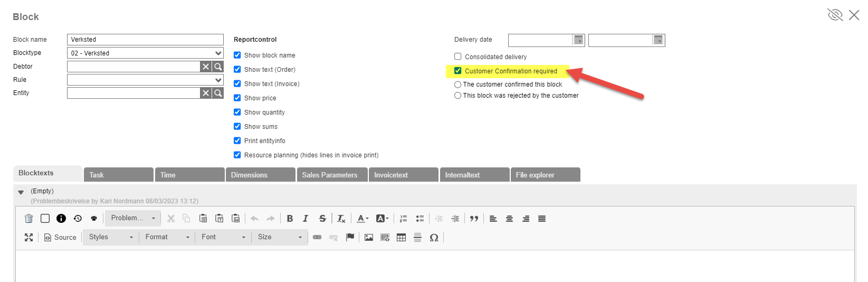The height and width of the screenshot is (282, 868).
Task: Insert special character omega icon
Action: (434, 238)
